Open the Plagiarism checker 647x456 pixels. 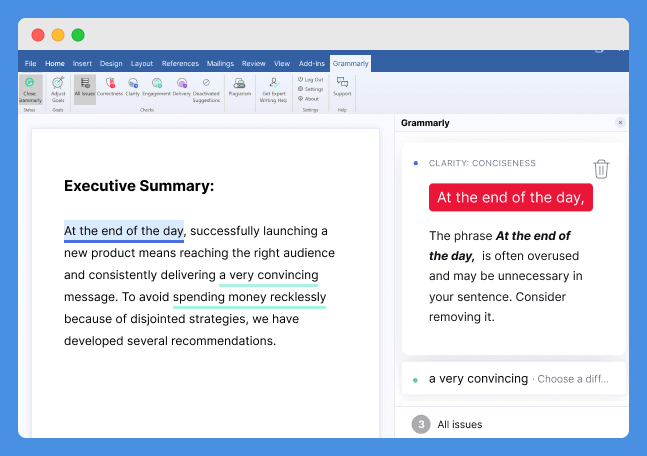(240, 87)
